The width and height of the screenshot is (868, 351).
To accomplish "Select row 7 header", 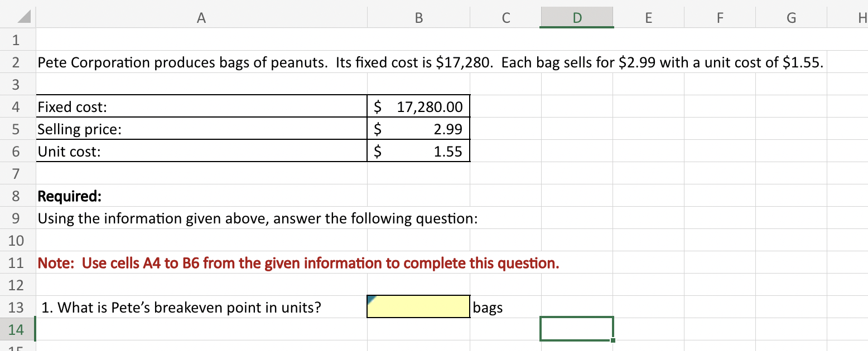I will (16, 173).
